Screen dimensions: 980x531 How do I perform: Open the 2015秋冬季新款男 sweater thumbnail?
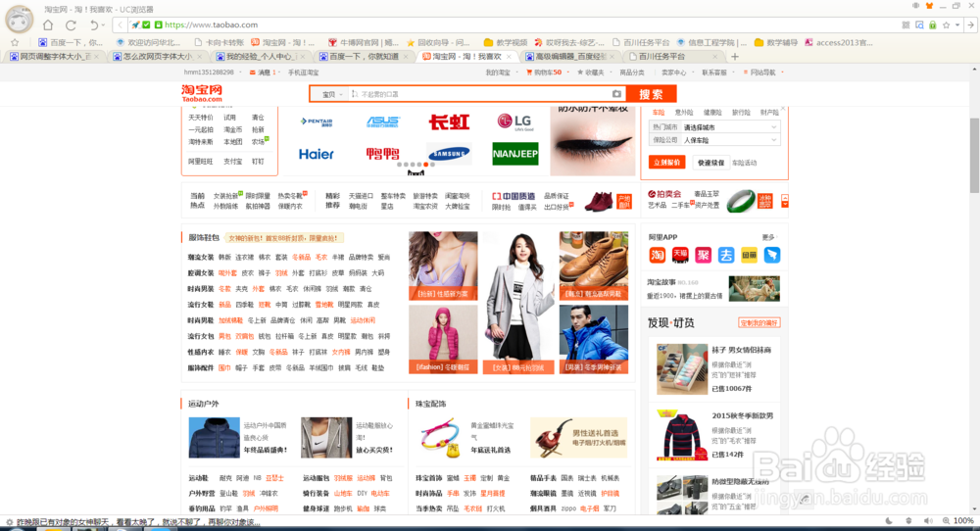pos(682,435)
